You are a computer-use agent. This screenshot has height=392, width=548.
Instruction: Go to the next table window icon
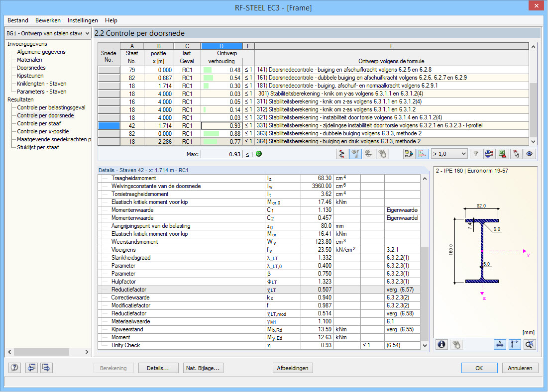click(47, 368)
